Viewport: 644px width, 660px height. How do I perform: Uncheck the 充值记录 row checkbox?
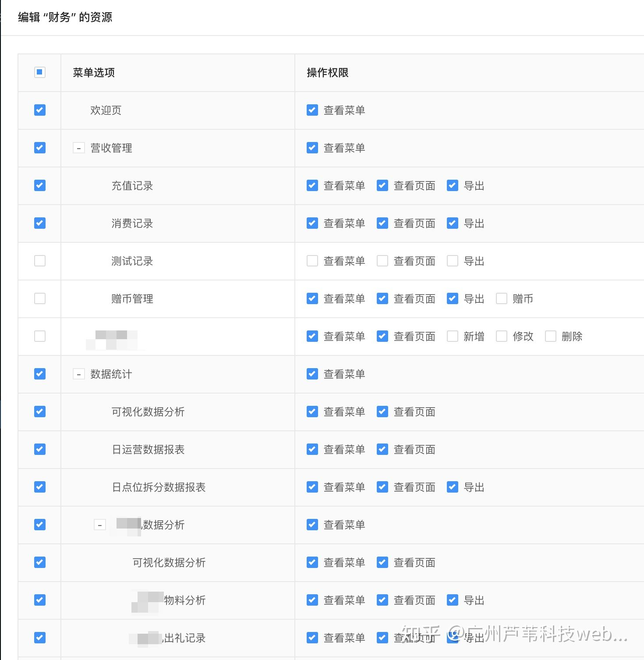pos(39,185)
